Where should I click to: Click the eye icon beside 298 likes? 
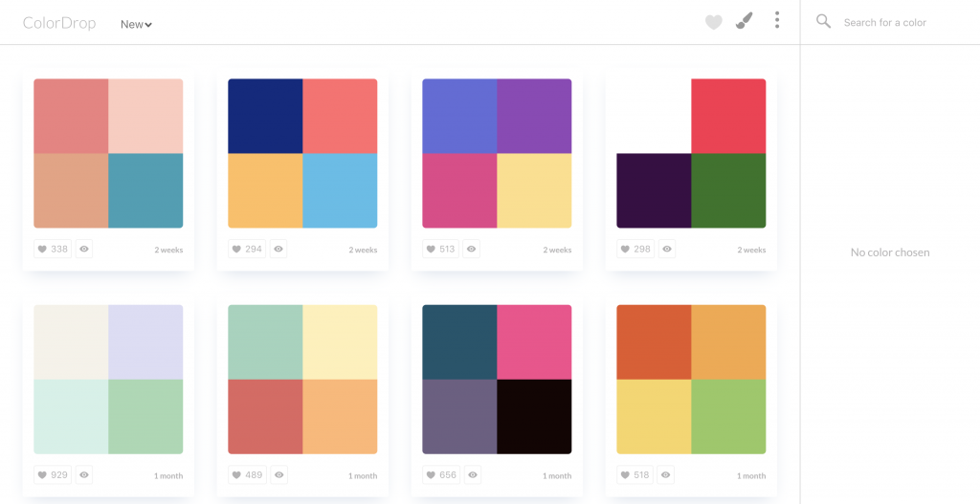point(667,249)
